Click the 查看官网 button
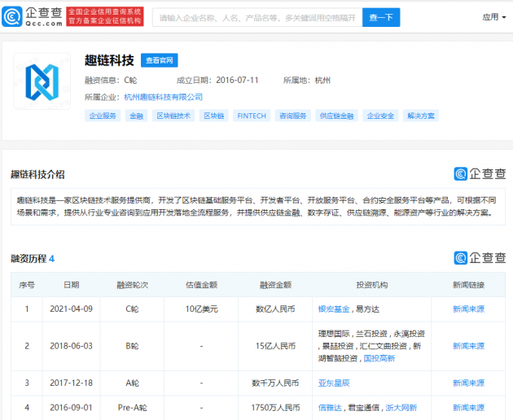This screenshot has height=420, width=513. 159,60
